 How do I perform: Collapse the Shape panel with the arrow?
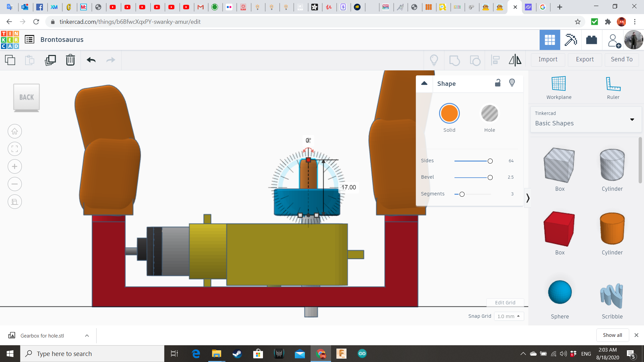point(424,83)
